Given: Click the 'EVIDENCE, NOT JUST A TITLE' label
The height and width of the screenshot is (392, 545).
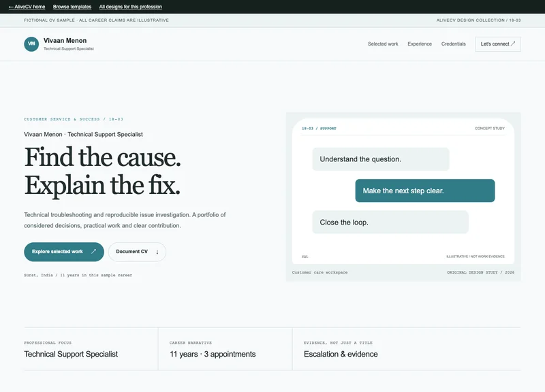Looking at the screenshot, I should click(338, 343).
